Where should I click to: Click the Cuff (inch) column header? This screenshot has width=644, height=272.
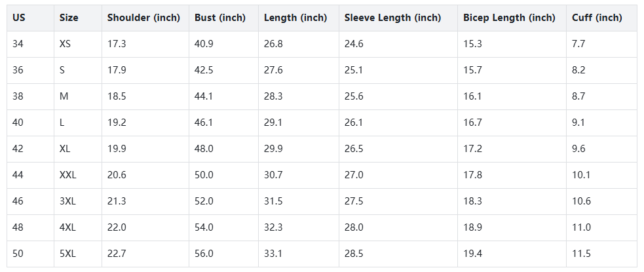coord(597,18)
